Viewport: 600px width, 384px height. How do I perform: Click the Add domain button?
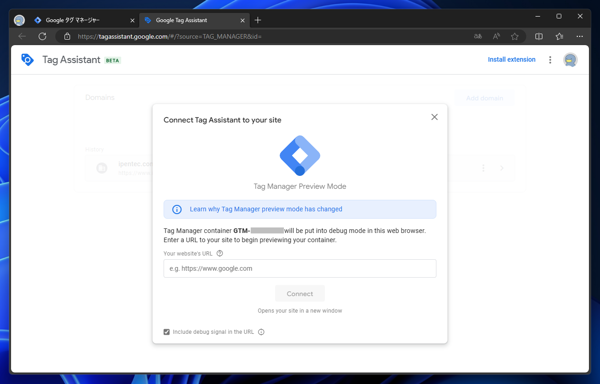[x=484, y=98]
